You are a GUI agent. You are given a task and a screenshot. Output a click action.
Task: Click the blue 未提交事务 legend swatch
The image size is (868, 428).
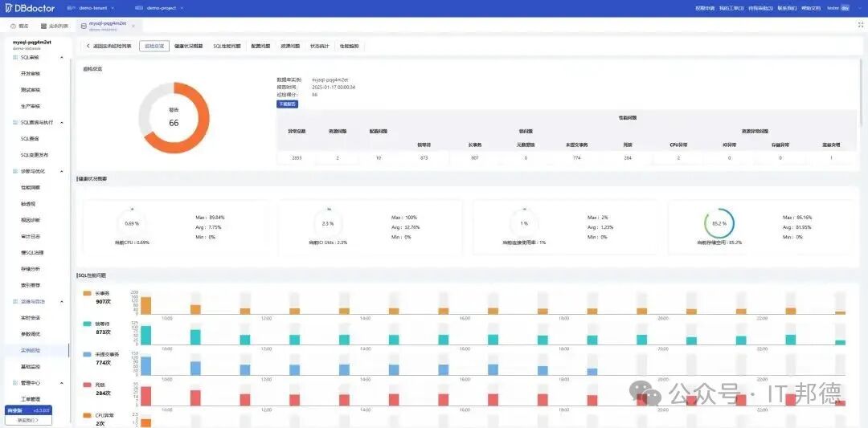(x=87, y=354)
